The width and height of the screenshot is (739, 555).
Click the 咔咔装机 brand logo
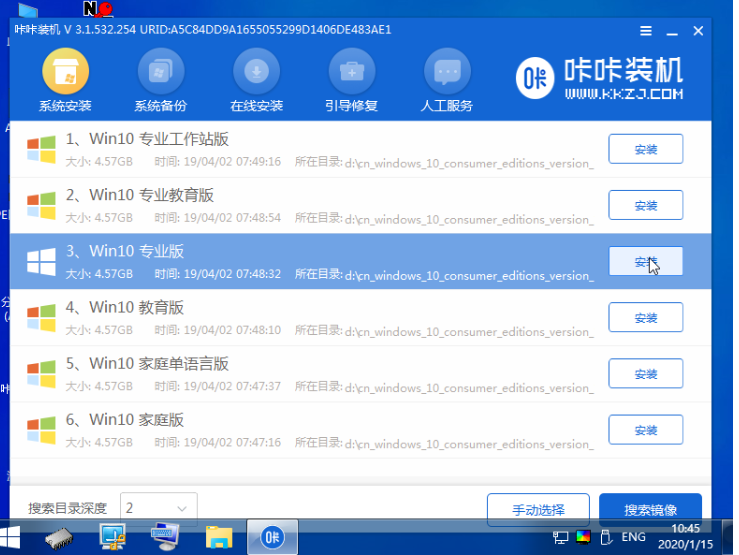pyautogui.click(x=601, y=79)
